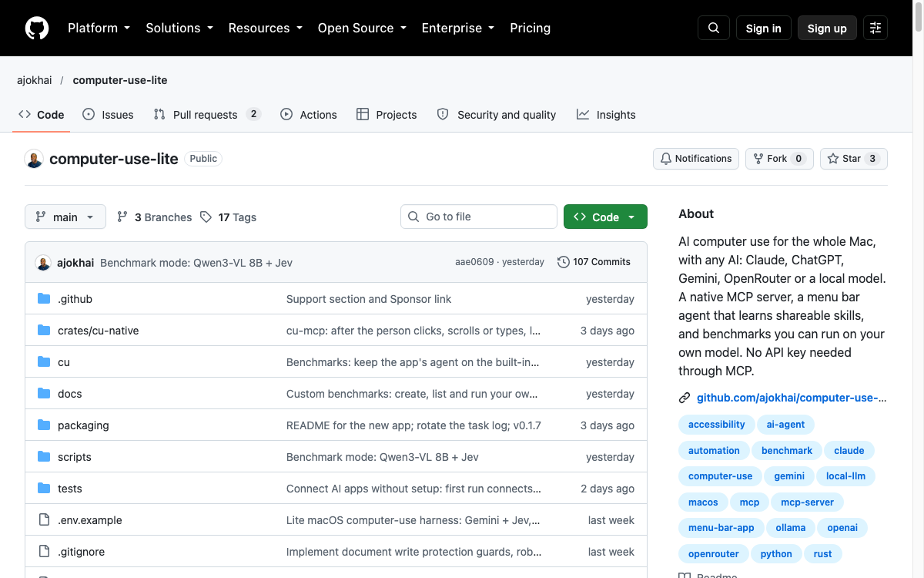Expand the Enterprise dropdown
This screenshot has height=578, width=924.
(457, 29)
